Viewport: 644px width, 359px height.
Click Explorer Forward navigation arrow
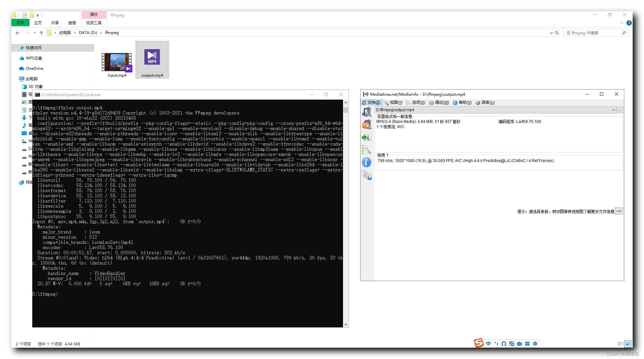coord(27,33)
